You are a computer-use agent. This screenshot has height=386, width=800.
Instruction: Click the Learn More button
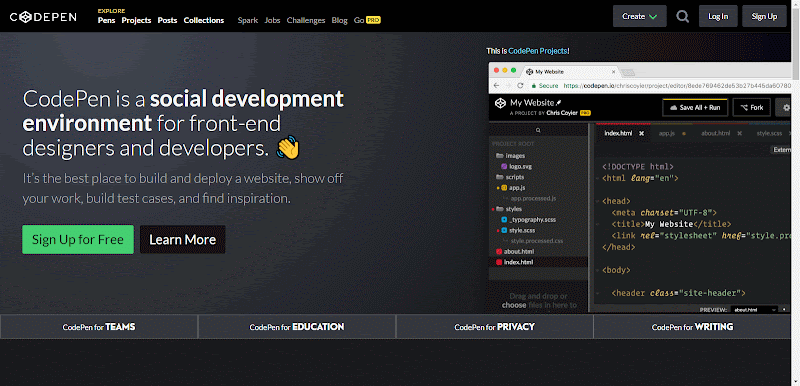tap(183, 240)
